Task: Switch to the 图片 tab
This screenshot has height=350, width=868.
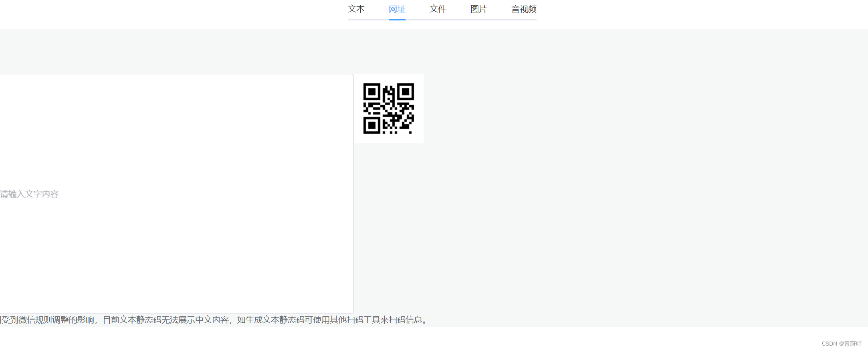Action: pyautogui.click(x=478, y=9)
